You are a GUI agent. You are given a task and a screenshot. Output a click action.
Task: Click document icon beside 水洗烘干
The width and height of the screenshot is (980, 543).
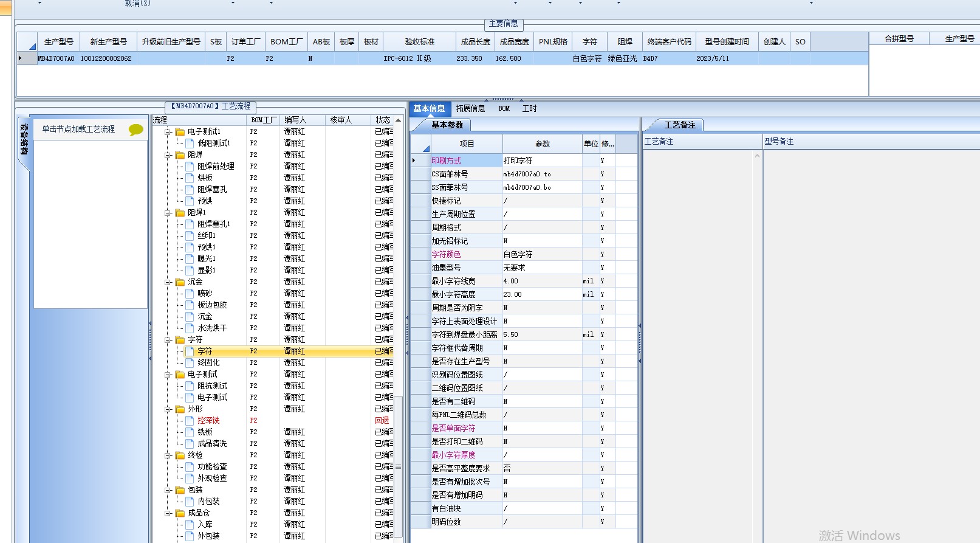(190, 328)
